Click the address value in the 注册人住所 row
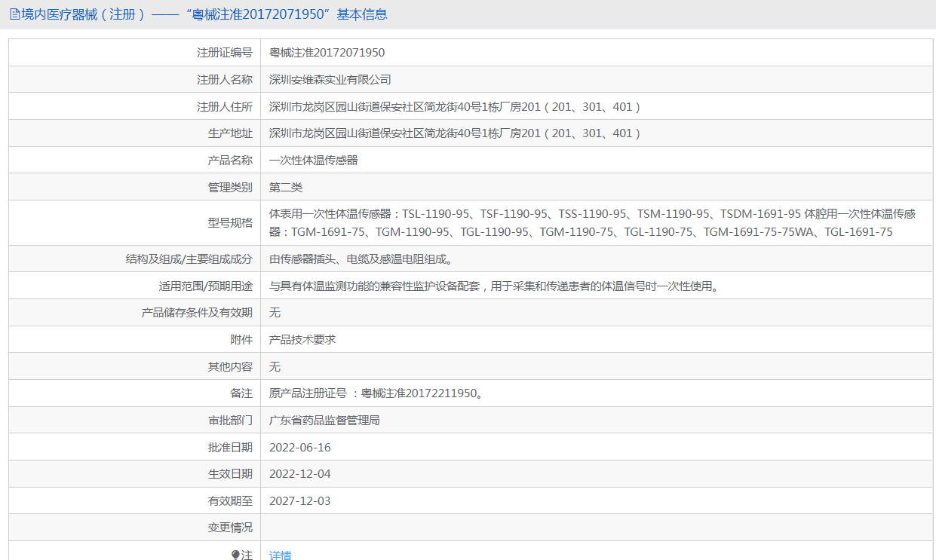 pyautogui.click(x=455, y=107)
